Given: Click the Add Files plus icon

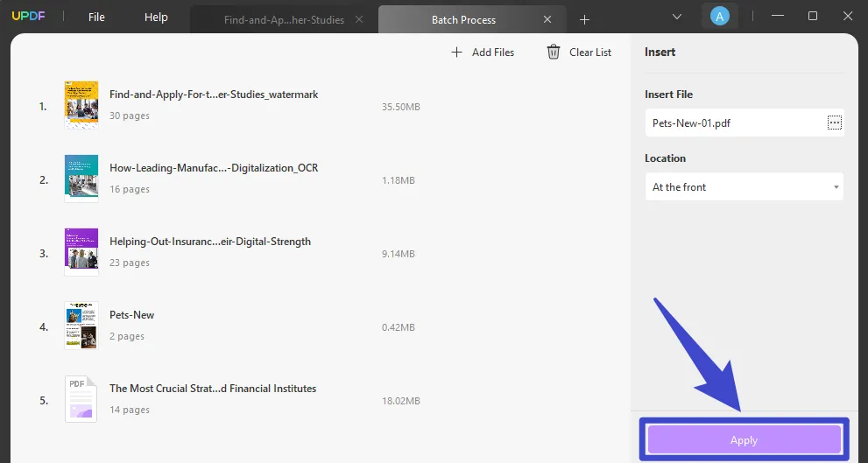Looking at the screenshot, I should click(456, 53).
